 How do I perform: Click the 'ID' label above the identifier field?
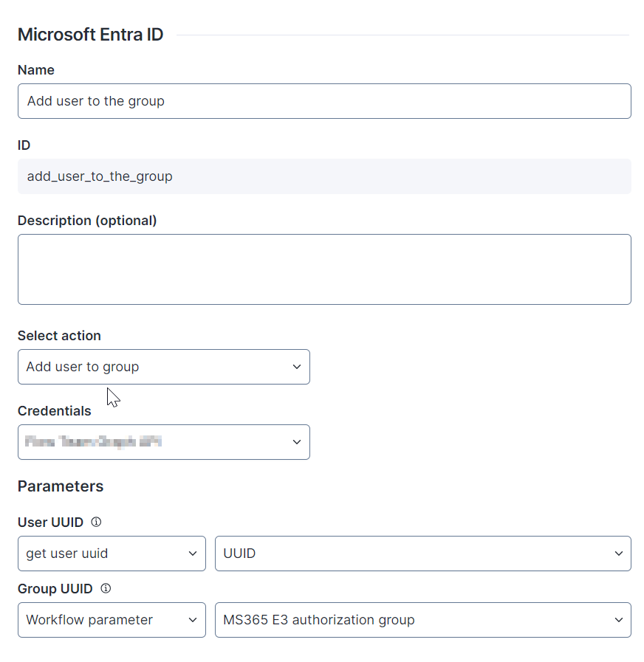[24, 145]
